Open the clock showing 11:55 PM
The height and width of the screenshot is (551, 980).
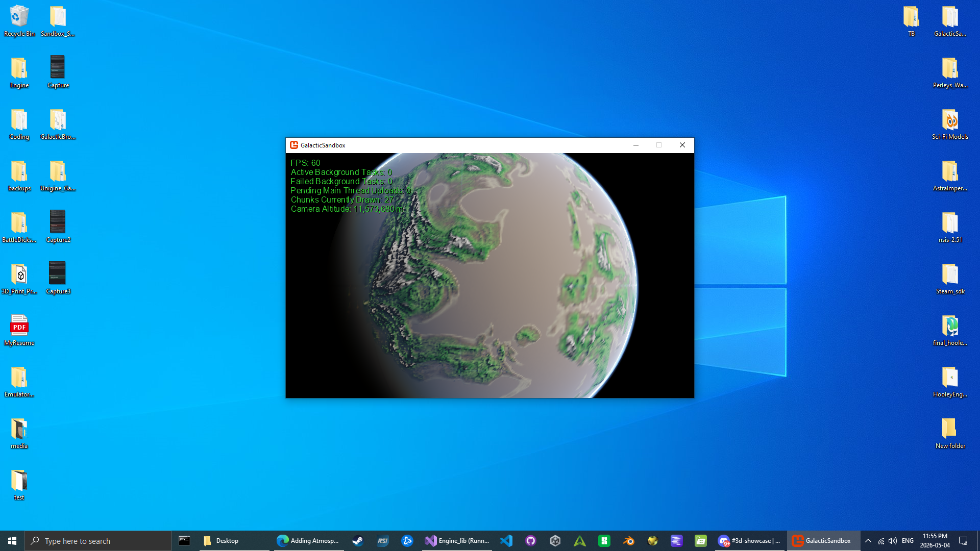click(935, 541)
